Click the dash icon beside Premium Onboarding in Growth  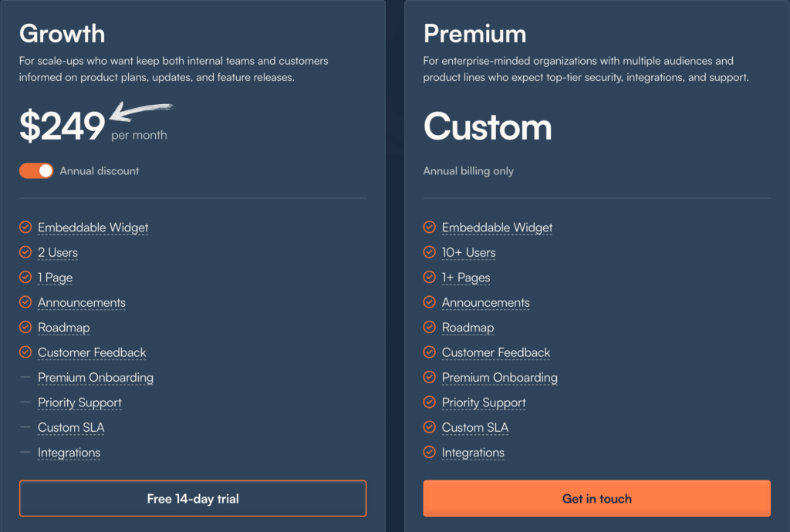tap(25, 377)
